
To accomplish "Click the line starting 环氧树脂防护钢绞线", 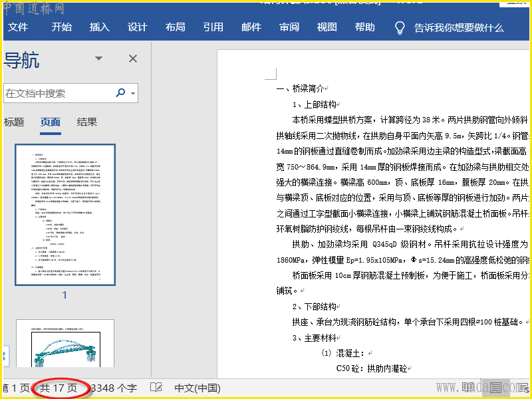I will pyautogui.click(x=366, y=229).
